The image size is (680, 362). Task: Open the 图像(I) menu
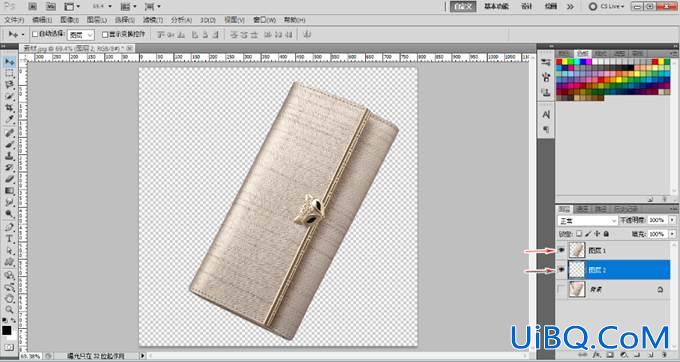coord(69,20)
